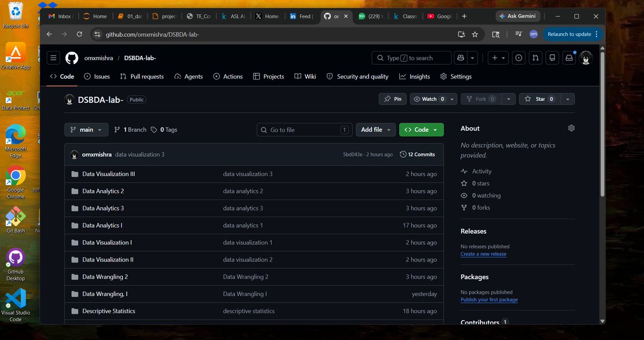
Task: Click the GitHub Octocat logo
Action: (72, 58)
